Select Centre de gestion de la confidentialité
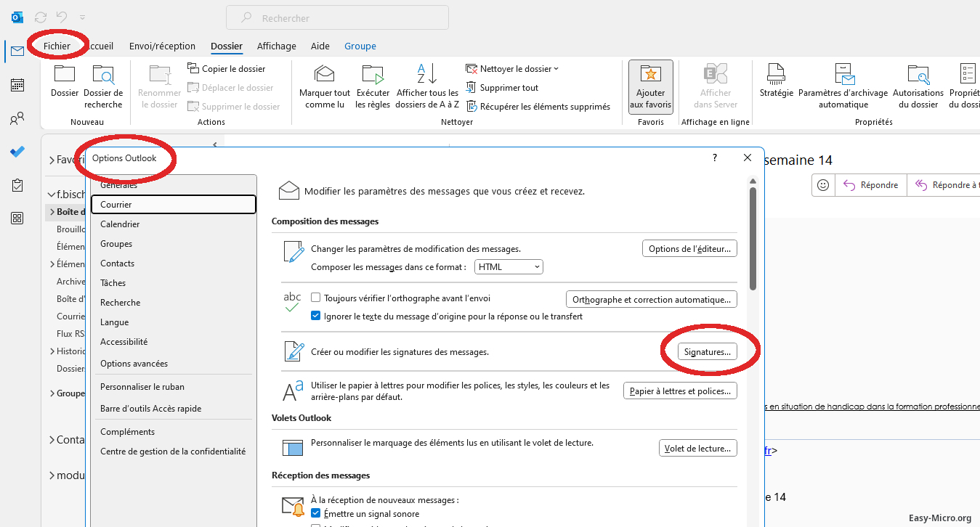980x527 pixels. click(x=174, y=452)
